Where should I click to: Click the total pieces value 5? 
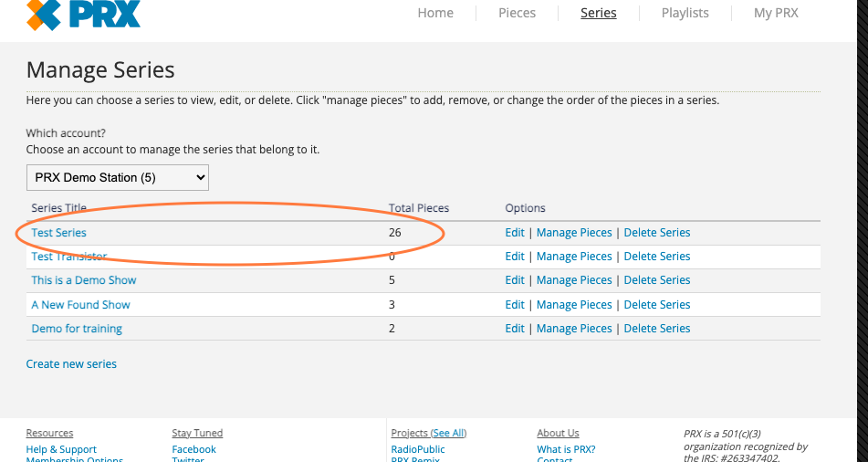[392, 280]
